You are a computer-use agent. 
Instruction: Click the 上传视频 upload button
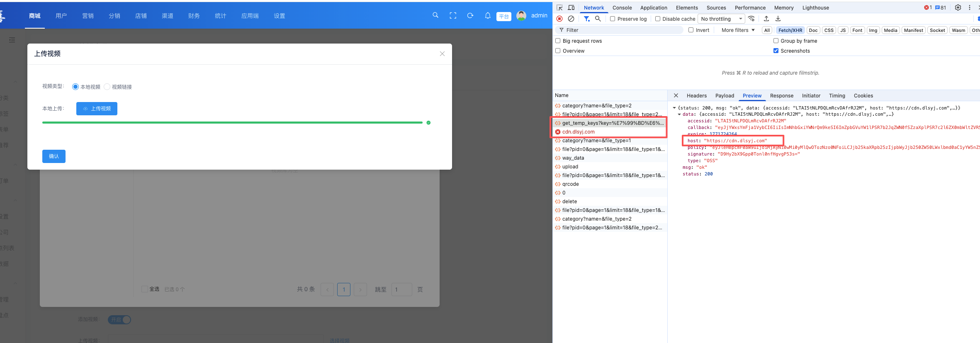coord(97,109)
